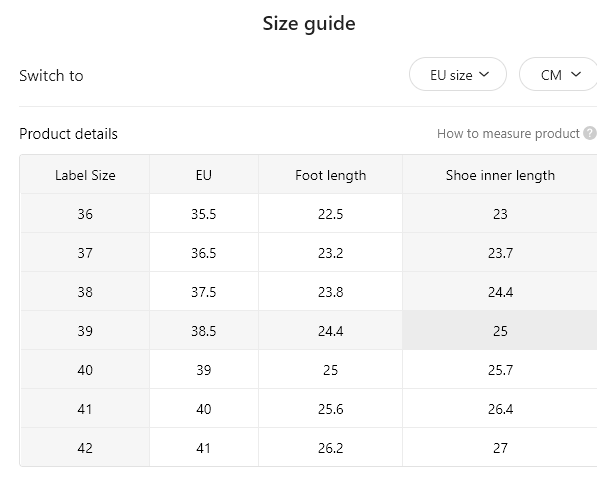Click label size 39 row cell
This screenshot has width=597, height=477.
coord(85,330)
